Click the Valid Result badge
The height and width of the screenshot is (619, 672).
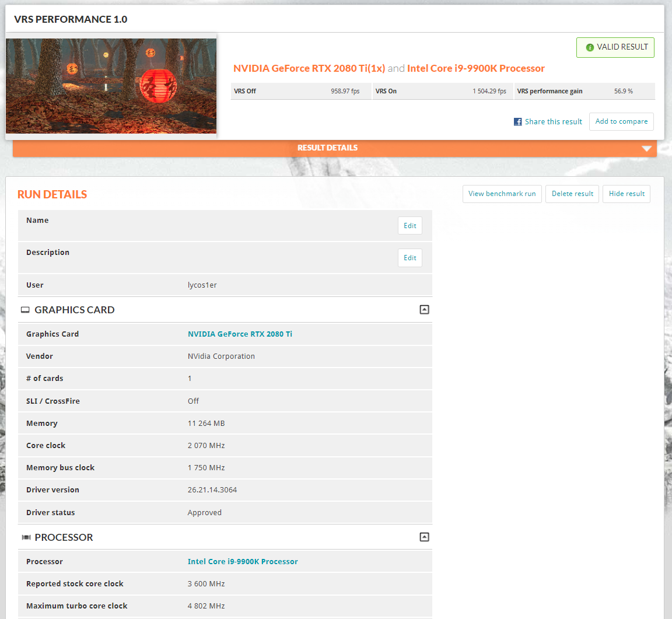[x=615, y=47]
